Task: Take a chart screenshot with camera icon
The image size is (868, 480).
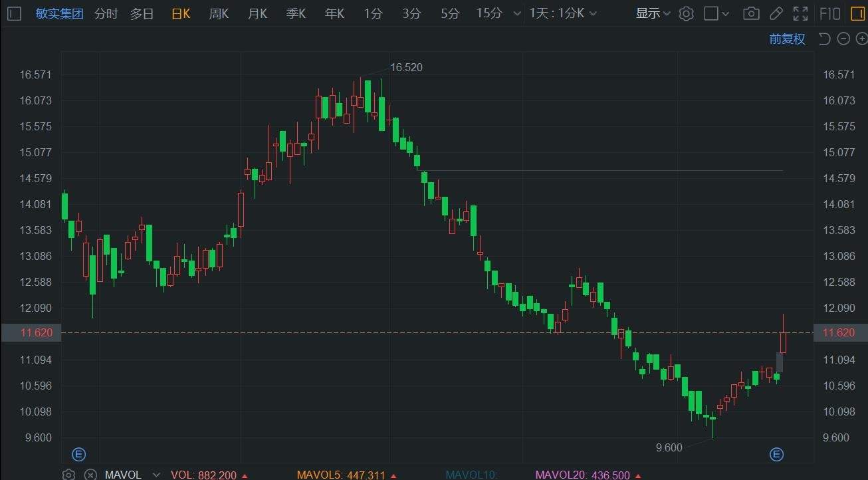Action: point(752,13)
